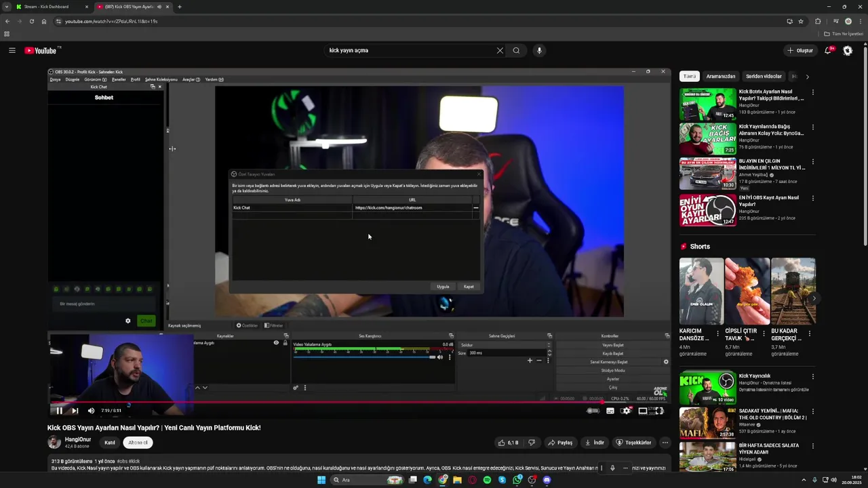Select the Aramanızdan filter chip

721,77
